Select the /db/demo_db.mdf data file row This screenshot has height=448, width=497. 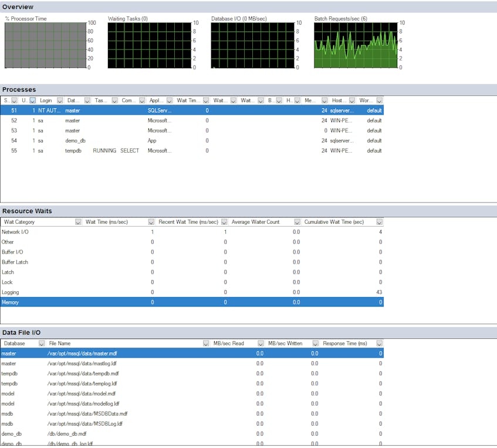pos(192,434)
